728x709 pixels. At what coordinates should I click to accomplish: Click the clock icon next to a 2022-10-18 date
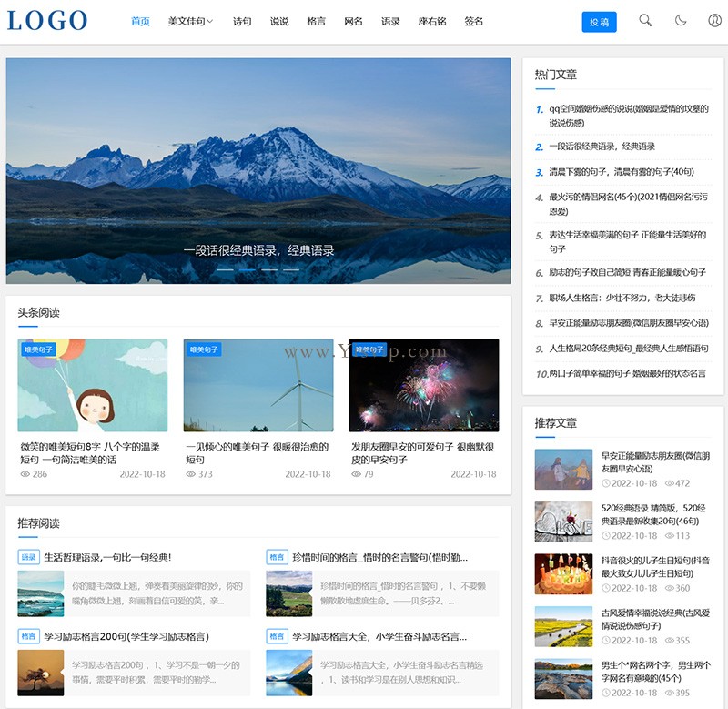[607, 482]
